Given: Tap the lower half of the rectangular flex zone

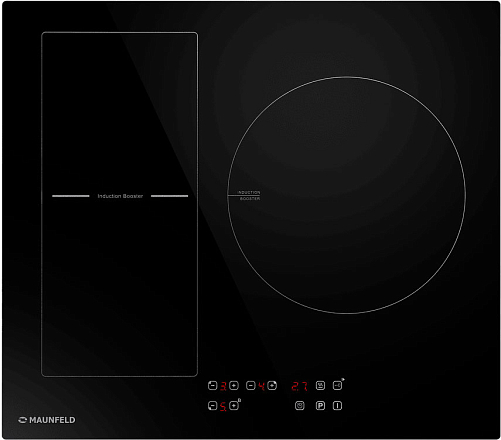Looking at the screenshot, I should [x=119, y=287].
